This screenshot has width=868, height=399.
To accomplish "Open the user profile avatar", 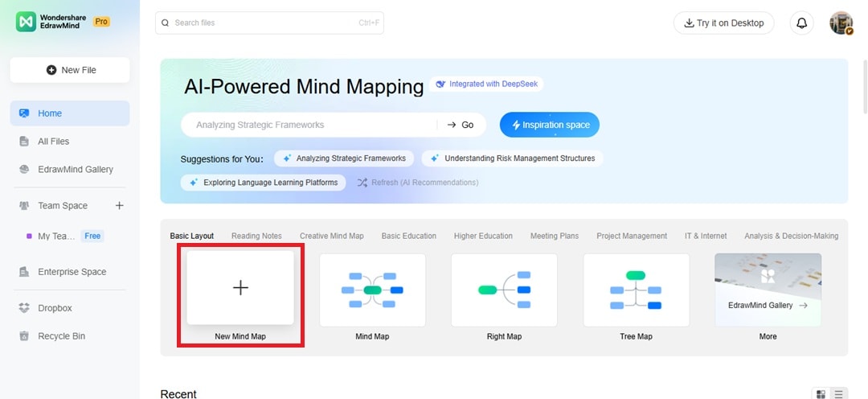I will (841, 23).
